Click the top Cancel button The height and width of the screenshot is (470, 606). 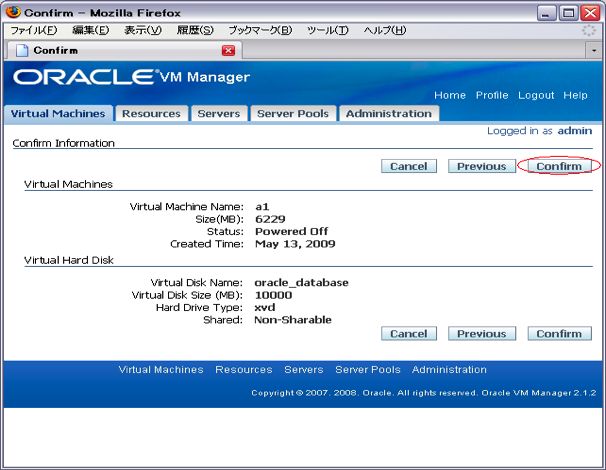[409, 166]
